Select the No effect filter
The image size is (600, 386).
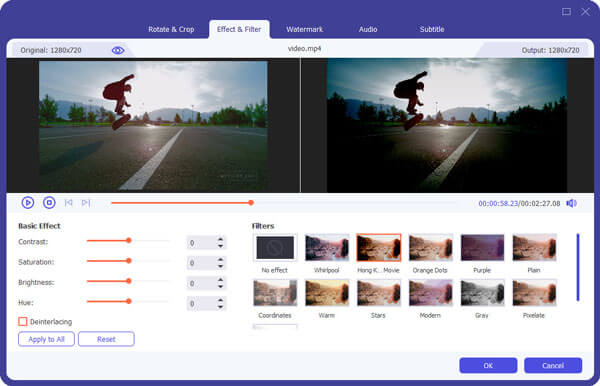(275, 248)
